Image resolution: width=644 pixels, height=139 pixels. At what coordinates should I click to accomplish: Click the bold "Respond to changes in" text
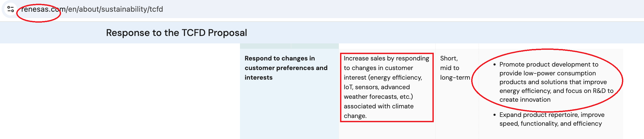pyautogui.click(x=280, y=58)
